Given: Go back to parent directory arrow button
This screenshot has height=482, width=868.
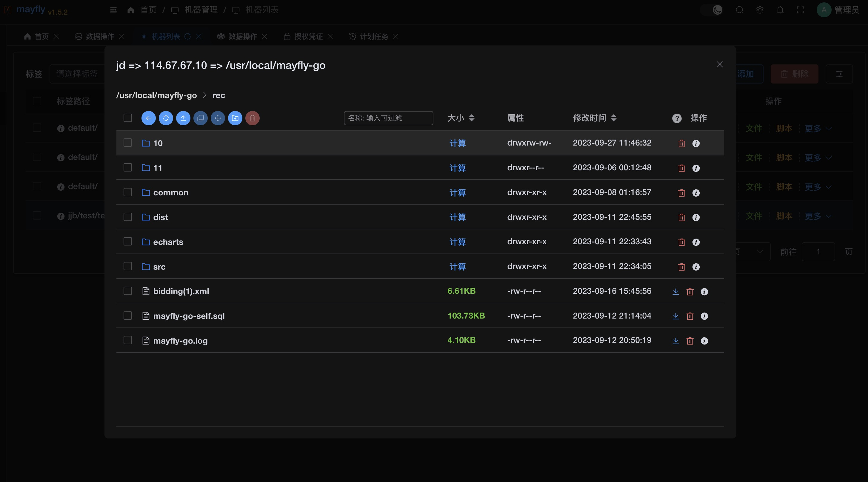Looking at the screenshot, I should 148,118.
